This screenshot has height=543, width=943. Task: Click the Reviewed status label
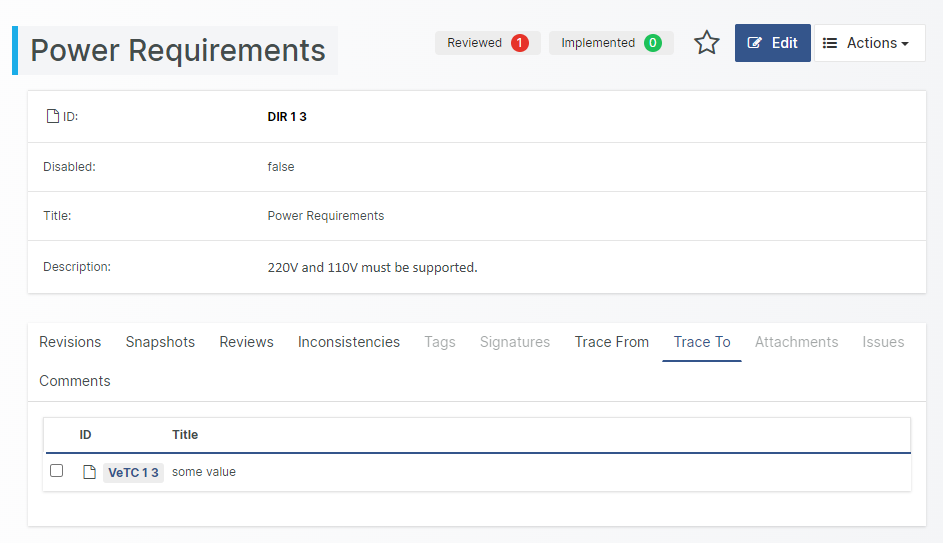tap(474, 43)
